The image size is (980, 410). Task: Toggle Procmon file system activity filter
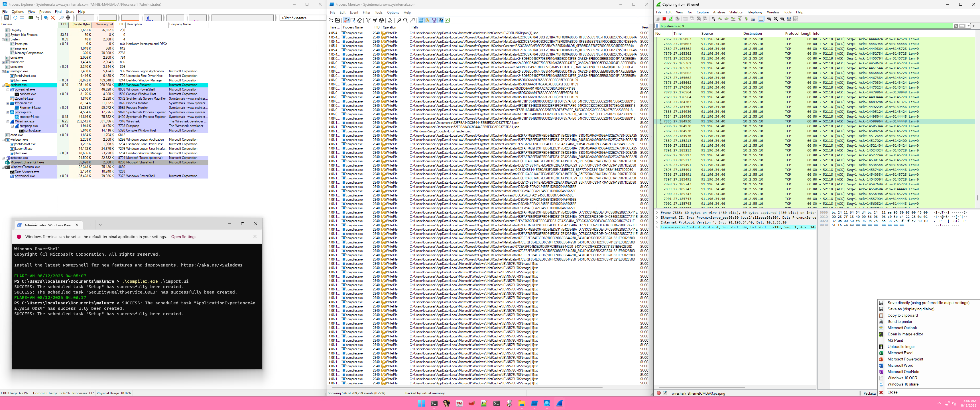coord(428,20)
